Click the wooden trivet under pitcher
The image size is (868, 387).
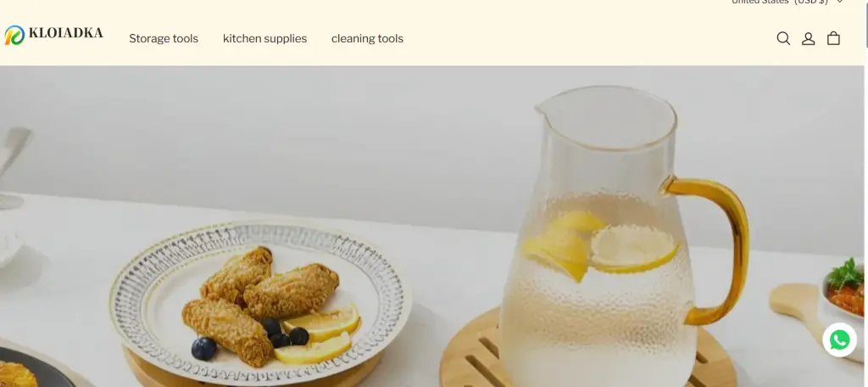[588, 351]
